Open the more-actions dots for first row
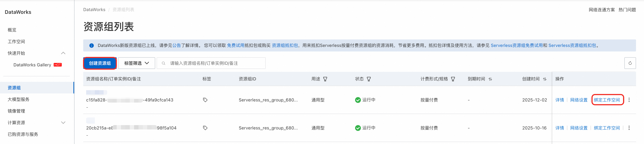Image resolution: width=644 pixels, height=144 pixels. (x=629, y=100)
